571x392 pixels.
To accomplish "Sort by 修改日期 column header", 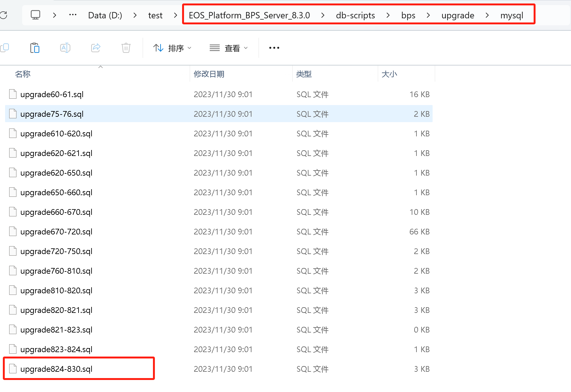I will (209, 74).
